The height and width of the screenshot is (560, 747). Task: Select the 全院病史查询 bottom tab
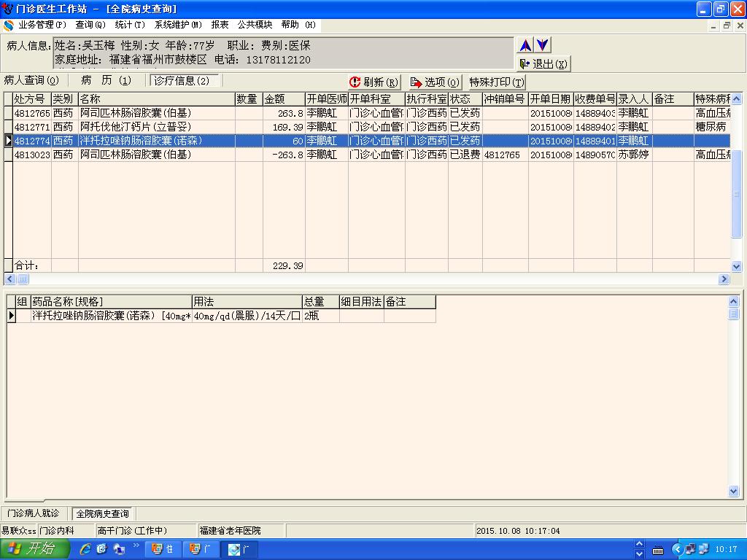pyautogui.click(x=102, y=514)
